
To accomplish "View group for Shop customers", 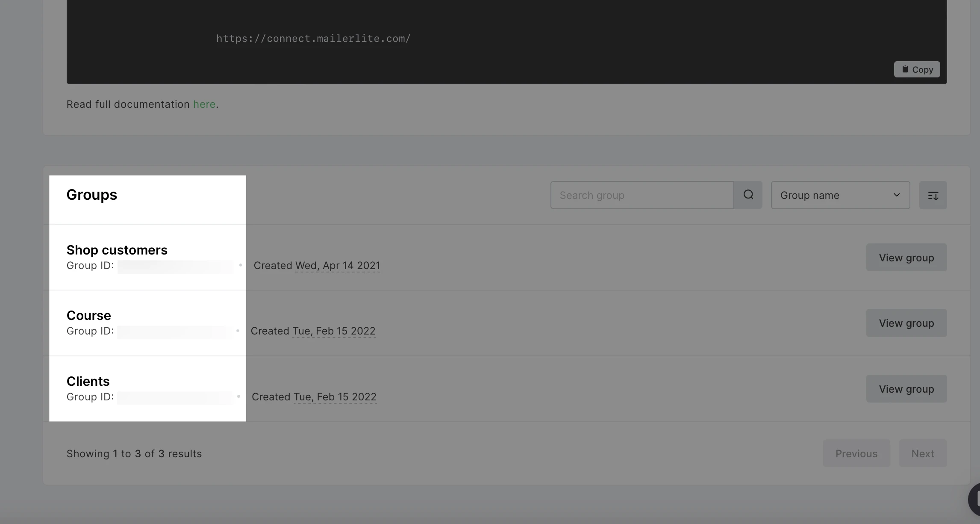I will [906, 258].
